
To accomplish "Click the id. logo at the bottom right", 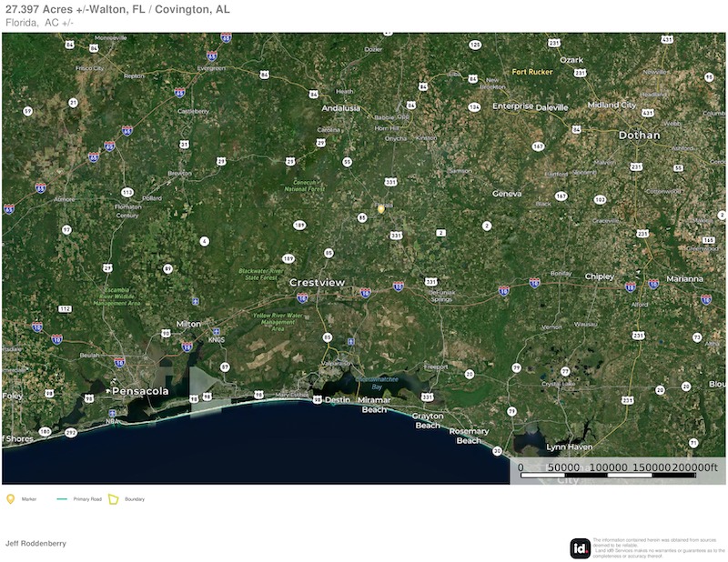I will click(580, 548).
